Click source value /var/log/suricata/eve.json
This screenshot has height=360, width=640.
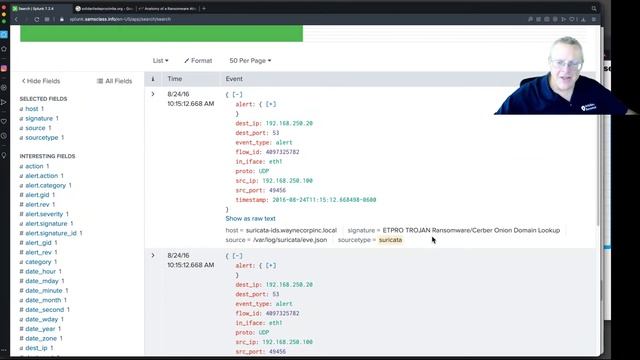click(290, 240)
